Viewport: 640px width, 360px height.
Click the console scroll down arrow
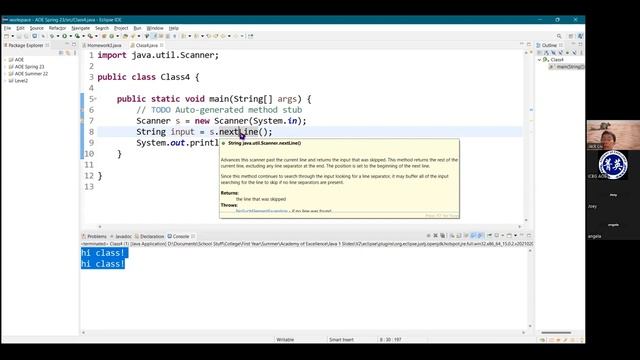pyautogui.click(x=530, y=326)
